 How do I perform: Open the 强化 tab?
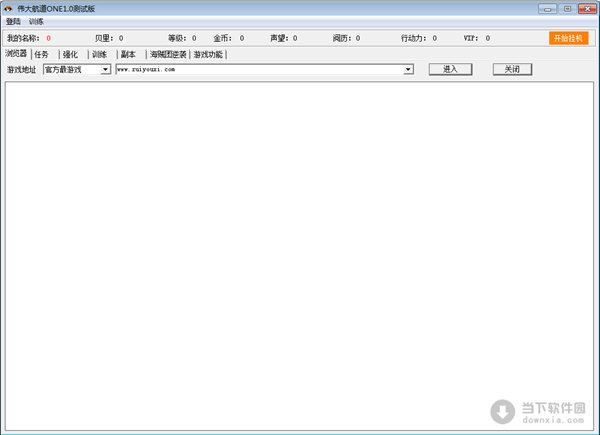click(70, 54)
